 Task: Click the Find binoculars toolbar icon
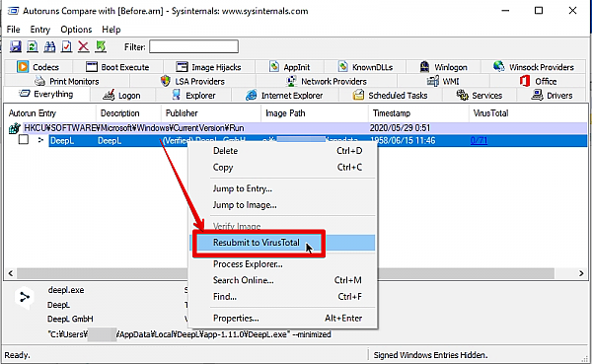[49, 46]
